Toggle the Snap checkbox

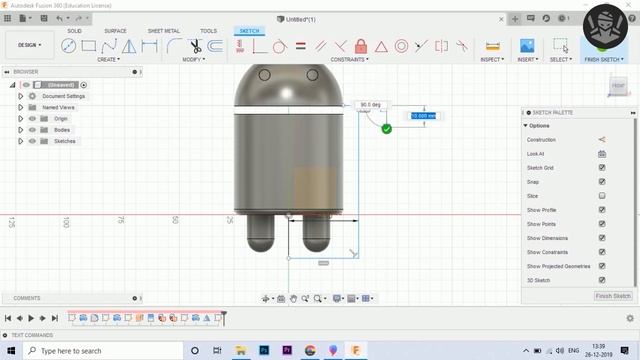coord(602,182)
